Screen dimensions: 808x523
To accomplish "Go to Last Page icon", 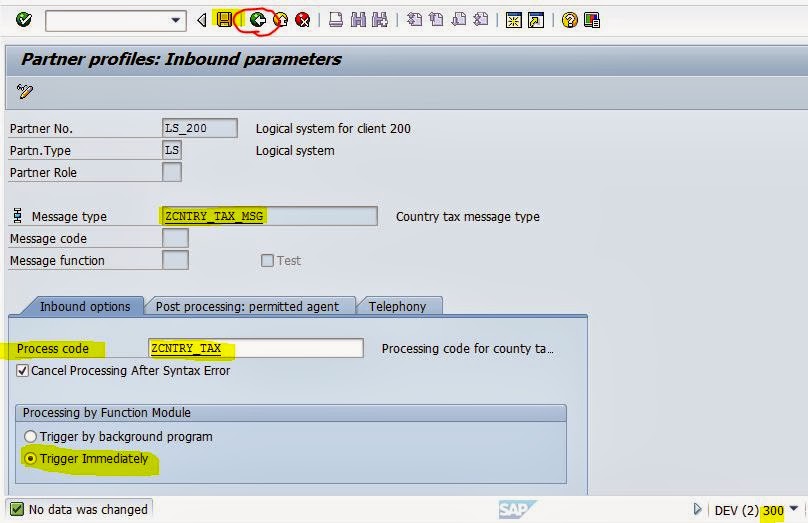I will [480, 20].
